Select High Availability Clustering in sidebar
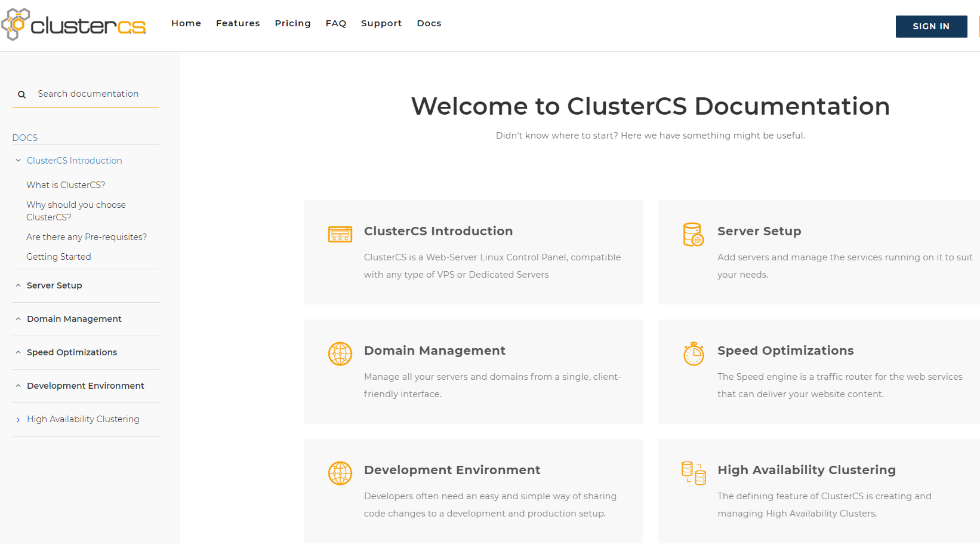Viewport: 980px width, 544px height. 83,419
